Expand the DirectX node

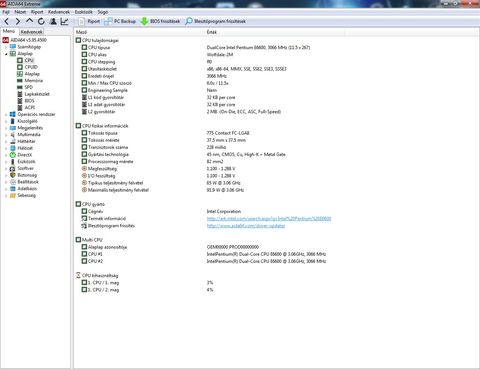[6, 155]
